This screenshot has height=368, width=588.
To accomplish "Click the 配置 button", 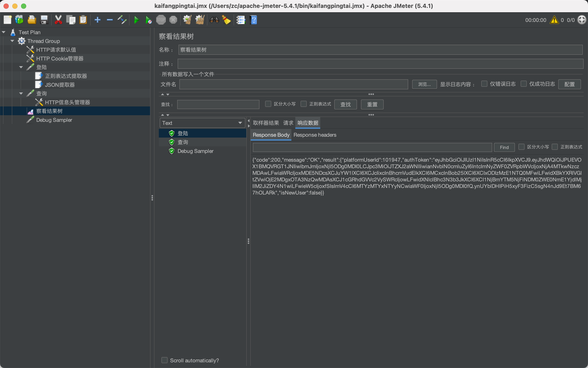I will 570,84.
